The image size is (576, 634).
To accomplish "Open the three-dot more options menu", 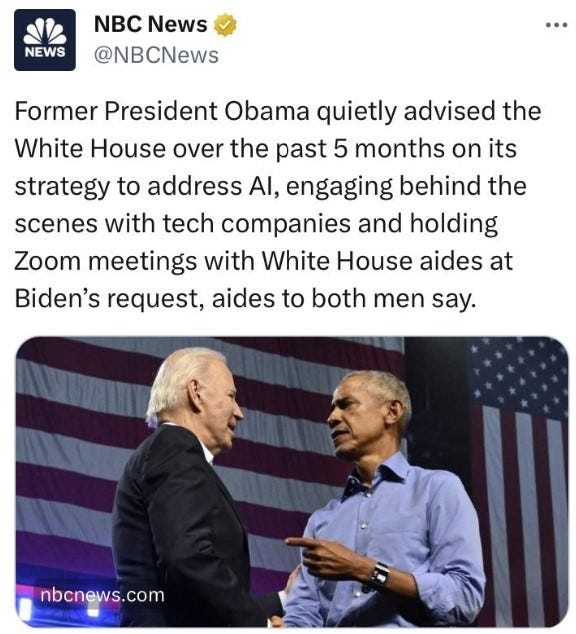I will click(556, 25).
